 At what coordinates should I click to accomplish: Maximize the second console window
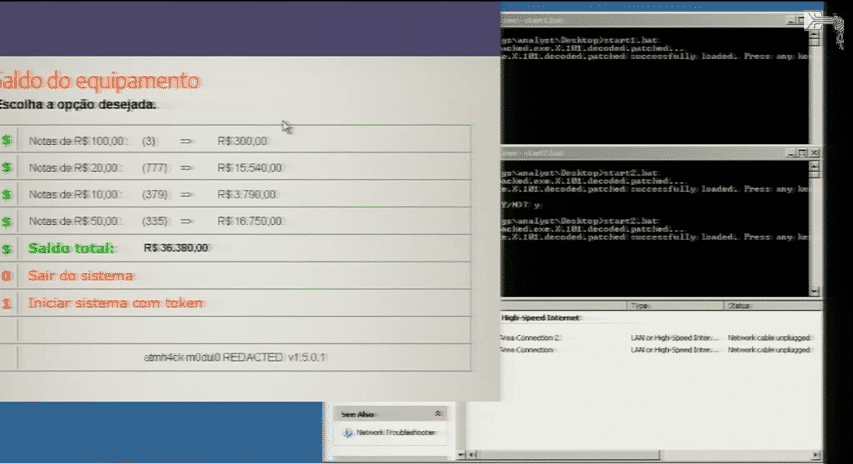(802, 153)
